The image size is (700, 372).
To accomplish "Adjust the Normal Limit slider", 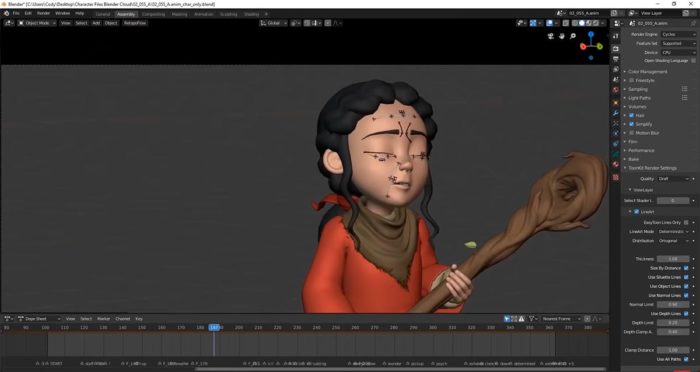I will (673, 305).
